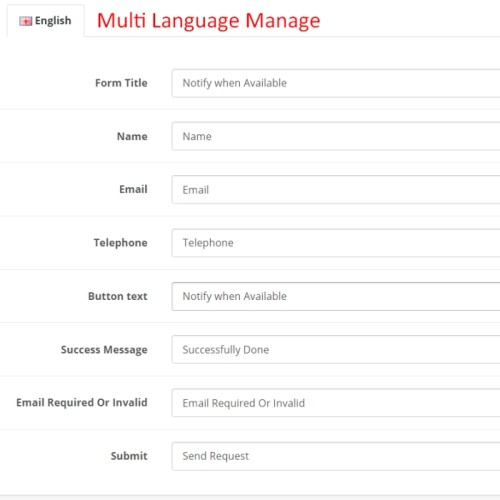Image resolution: width=500 pixels, height=500 pixels.
Task: Click the Form Title label
Action: click(121, 83)
